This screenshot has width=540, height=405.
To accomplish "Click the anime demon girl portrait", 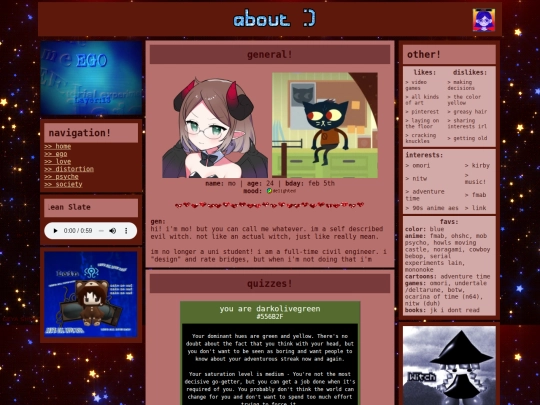I will tap(215, 127).
